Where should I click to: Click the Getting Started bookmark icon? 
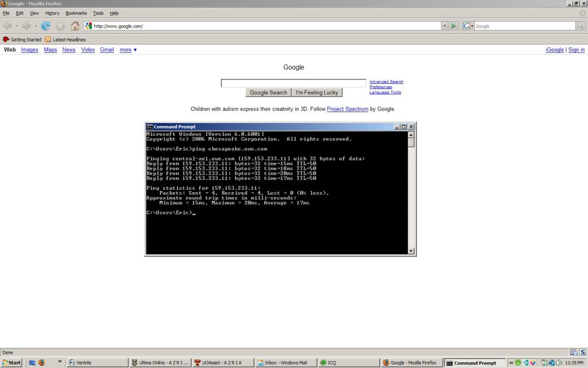click(6, 40)
